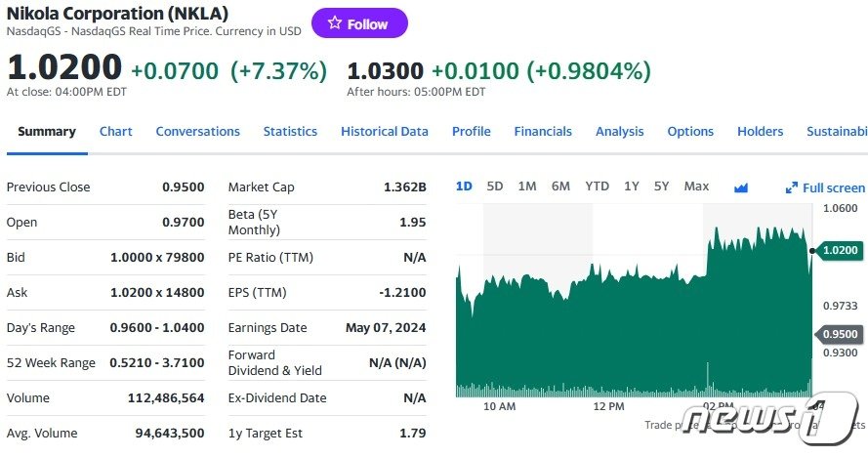Open the chart type mountain icon
Image resolution: width=868 pixels, height=457 pixels.
point(741,187)
